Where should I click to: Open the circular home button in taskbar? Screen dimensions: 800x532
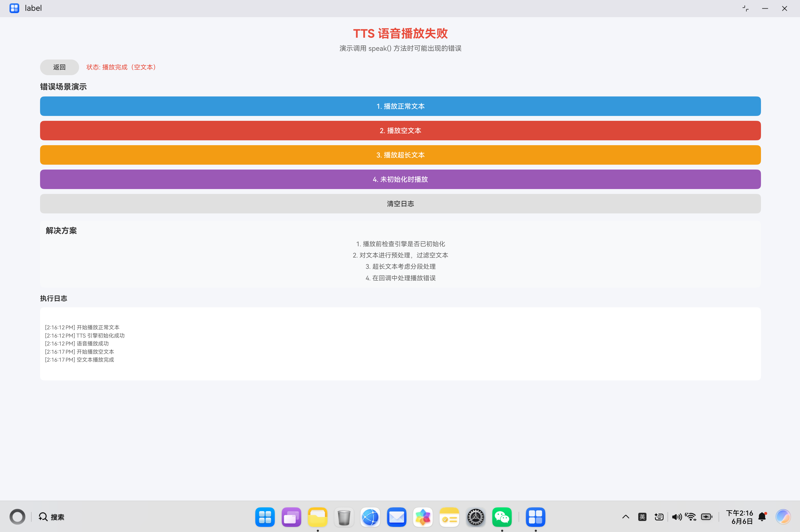pyautogui.click(x=17, y=517)
